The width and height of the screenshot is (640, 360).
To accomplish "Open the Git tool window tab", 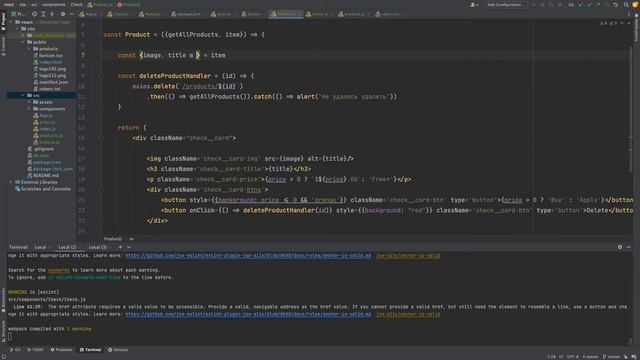I will [15, 350].
